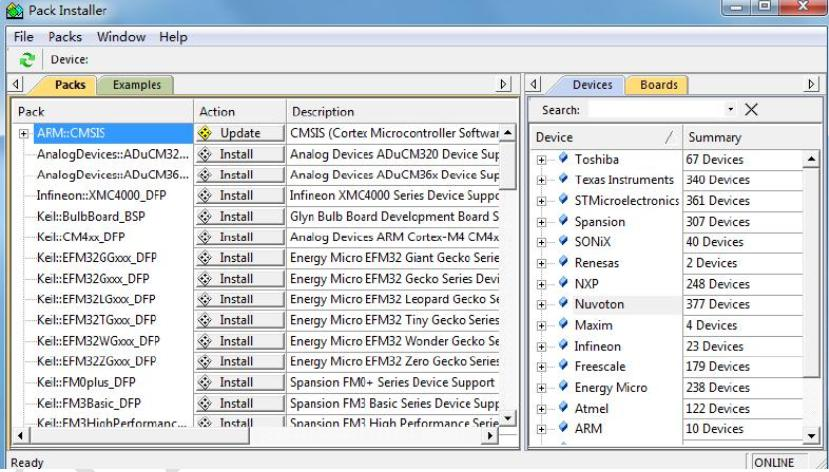Expand the NXP device tree
The height and width of the screenshot is (472, 829).
coord(541,284)
